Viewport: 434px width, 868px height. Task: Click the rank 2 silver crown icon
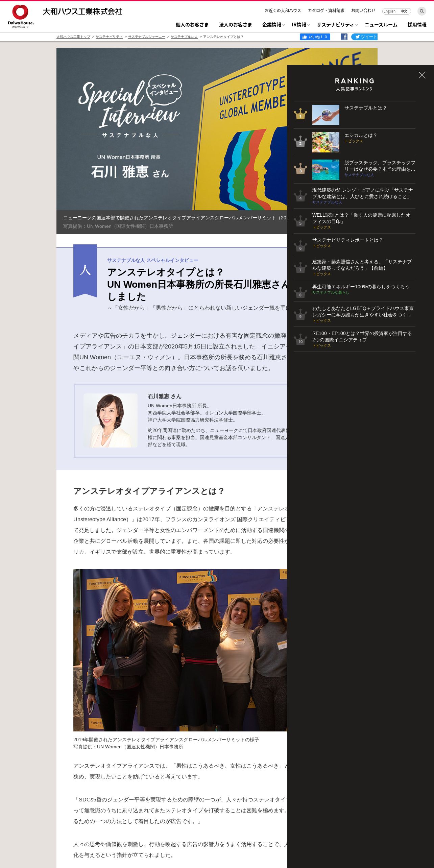(300, 142)
